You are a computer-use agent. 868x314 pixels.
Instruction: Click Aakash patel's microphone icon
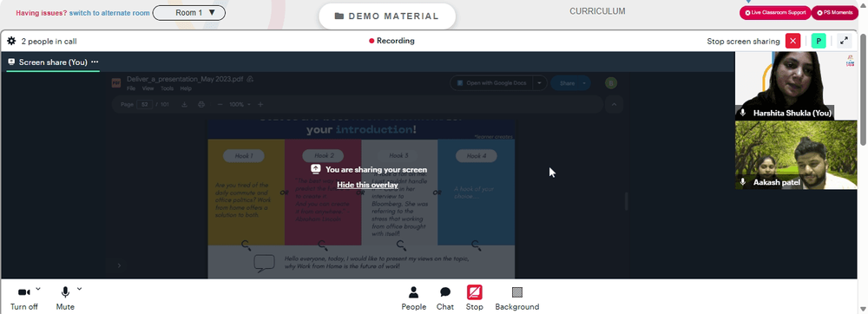click(x=744, y=182)
